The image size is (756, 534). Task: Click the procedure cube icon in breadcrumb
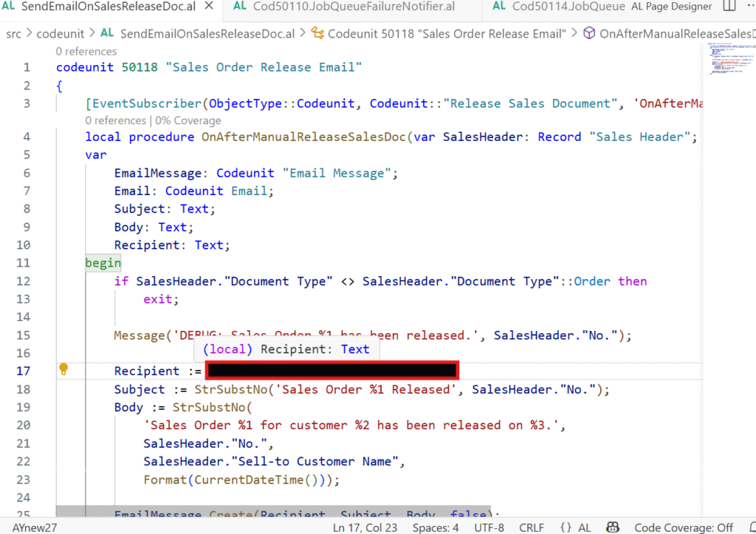(590, 34)
